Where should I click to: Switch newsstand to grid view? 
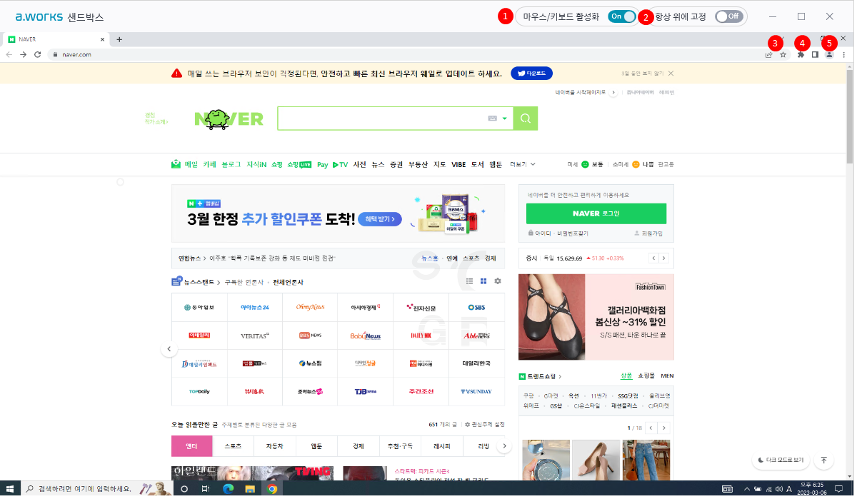[x=483, y=281]
